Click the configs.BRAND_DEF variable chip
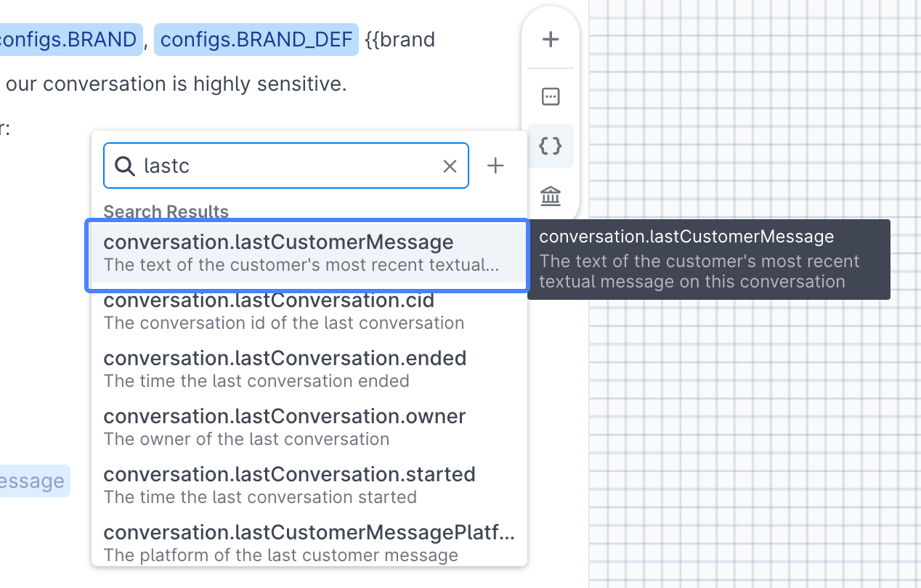The width and height of the screenshot is (921, 588). click(256, 39)
